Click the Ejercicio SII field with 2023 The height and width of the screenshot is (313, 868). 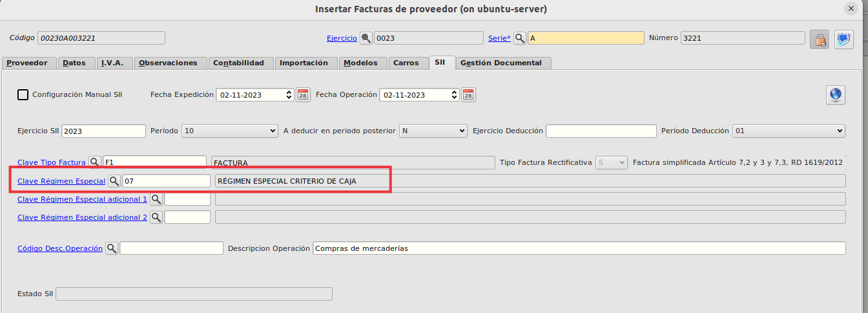[104, 131]
